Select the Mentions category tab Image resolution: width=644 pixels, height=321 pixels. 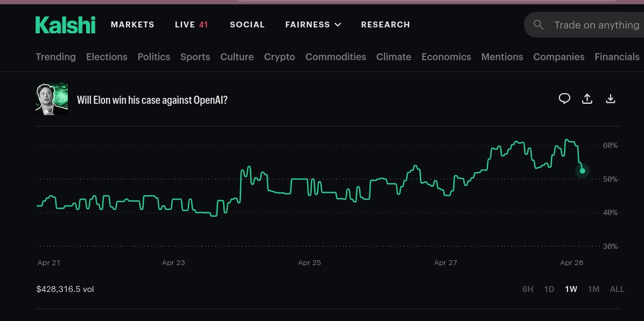[502, 57]
